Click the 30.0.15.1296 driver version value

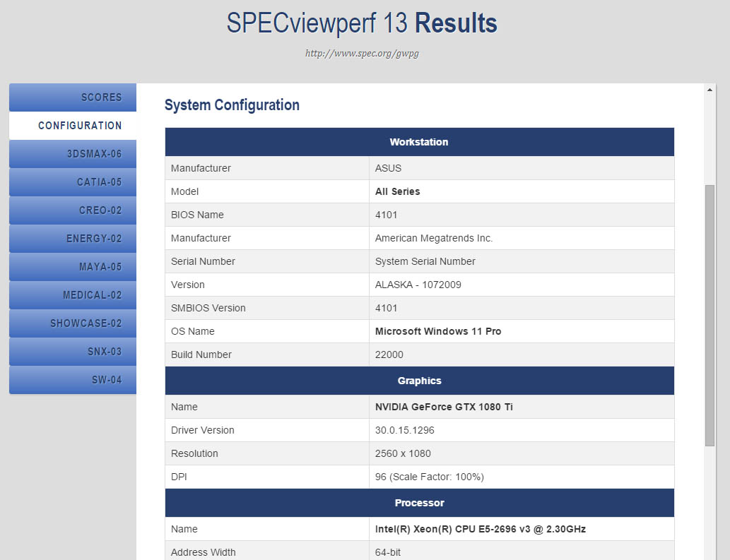pos(404,430)
